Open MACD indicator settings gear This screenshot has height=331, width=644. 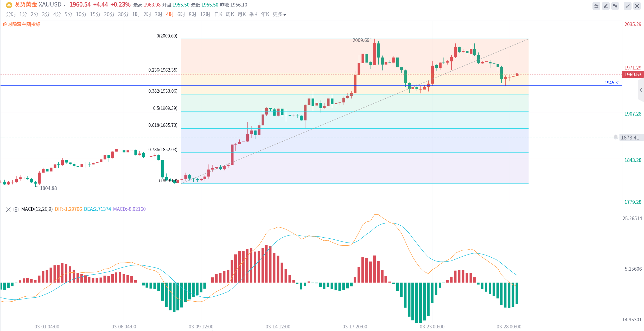click(x=16, y=209)
